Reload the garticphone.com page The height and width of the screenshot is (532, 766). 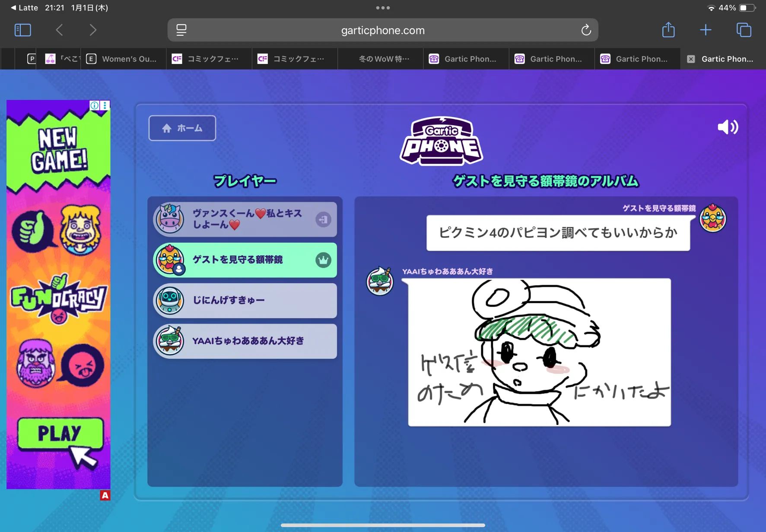pyautogui.click(x=586, y=30)
